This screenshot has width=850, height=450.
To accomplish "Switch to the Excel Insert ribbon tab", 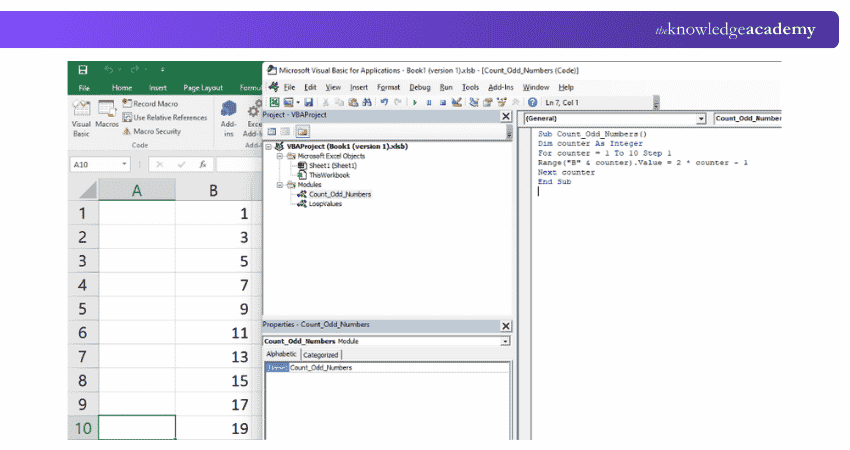I will [158, 88].
